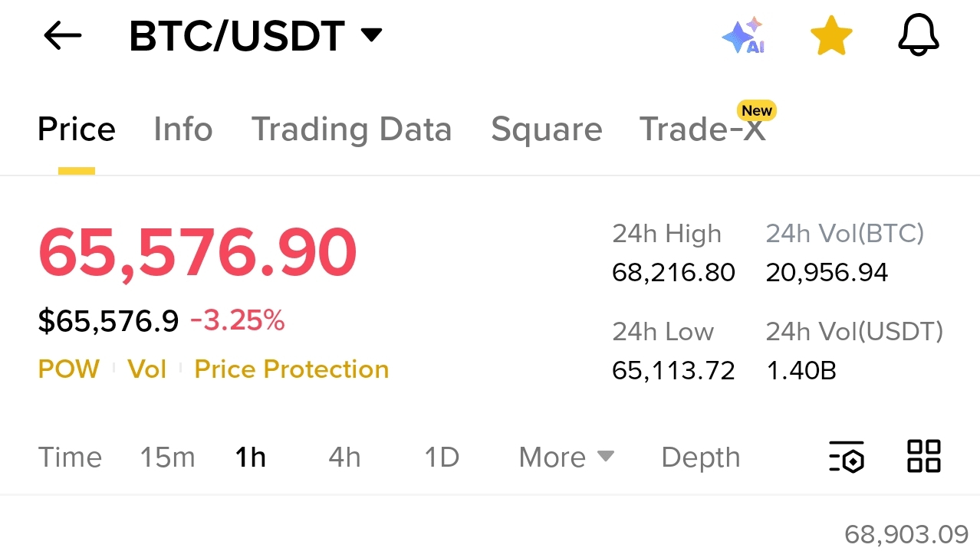Open the Depth chart view
The height and width of the screenshot is (551, 980).
click(701, 458)
